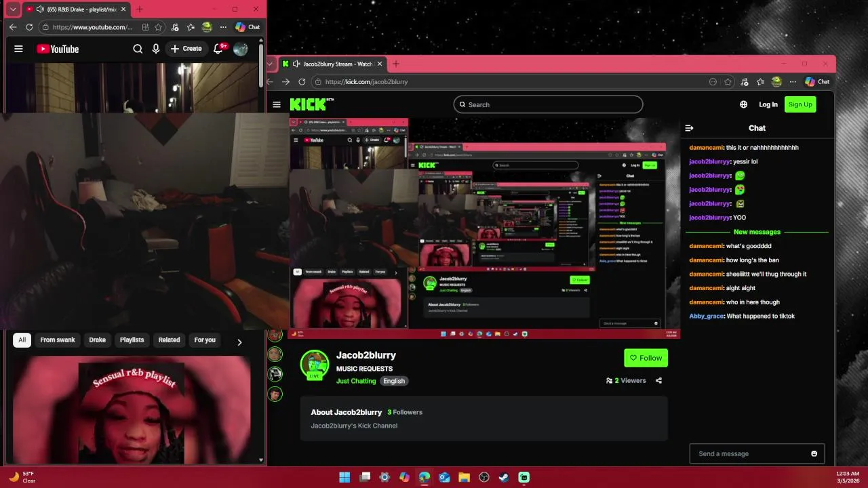868x488 pixels.
Task: Open File Explorer from the taskbar
Action: point(464,477)
